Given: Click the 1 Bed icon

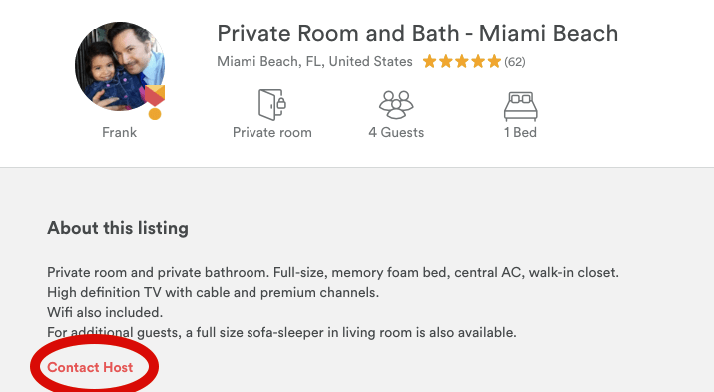Looking at the screenshot, I should [x=520, y=106].
